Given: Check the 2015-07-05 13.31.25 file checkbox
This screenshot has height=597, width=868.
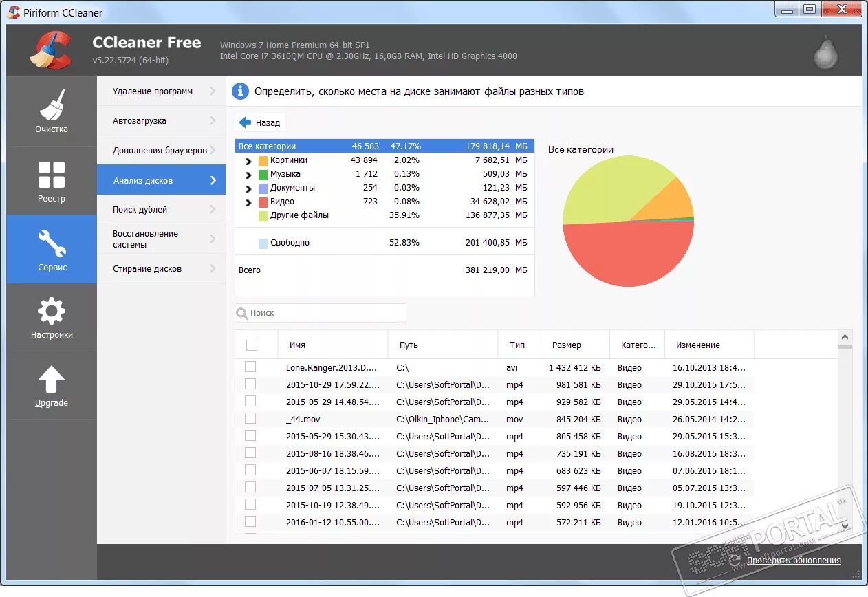Looking at the screenshot, I should [x=250, y=487].
